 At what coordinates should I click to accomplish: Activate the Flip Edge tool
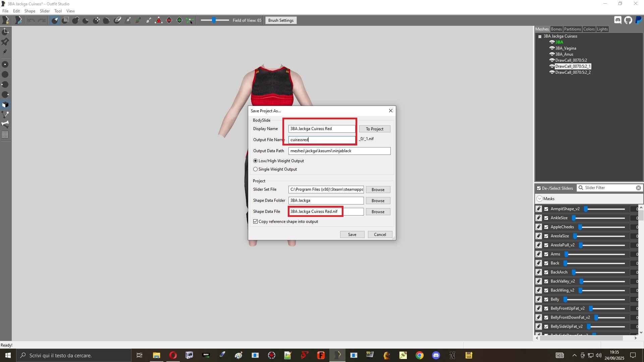pyautogui.click(x=169, y=20)
